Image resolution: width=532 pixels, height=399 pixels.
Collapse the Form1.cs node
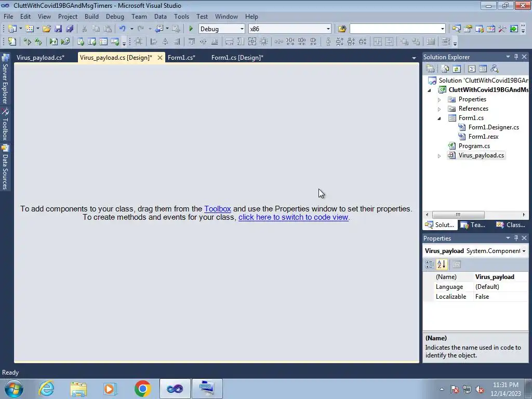click(x=439, y=118)
